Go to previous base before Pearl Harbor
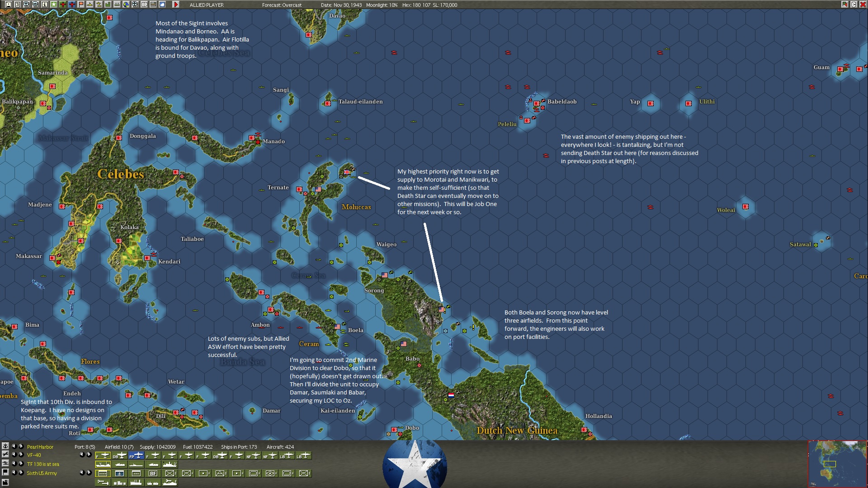The height and width of the screenshot is (488, 868). click(14, 446)
